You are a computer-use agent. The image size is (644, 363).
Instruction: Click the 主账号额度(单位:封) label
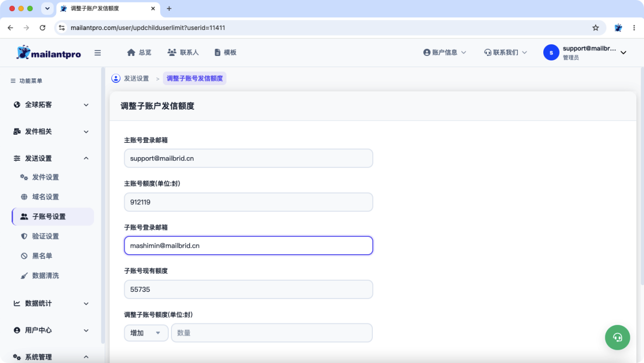152,184
